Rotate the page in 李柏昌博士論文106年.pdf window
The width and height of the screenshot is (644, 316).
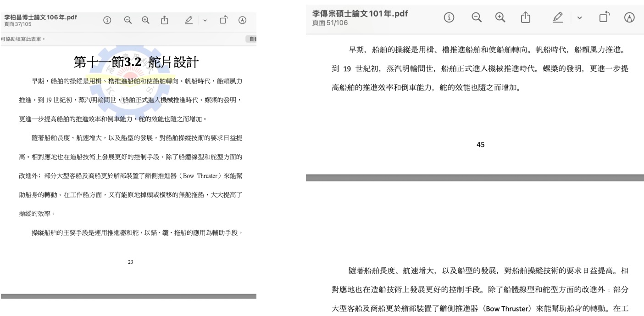pyautogui.click(x=224, y=20)
